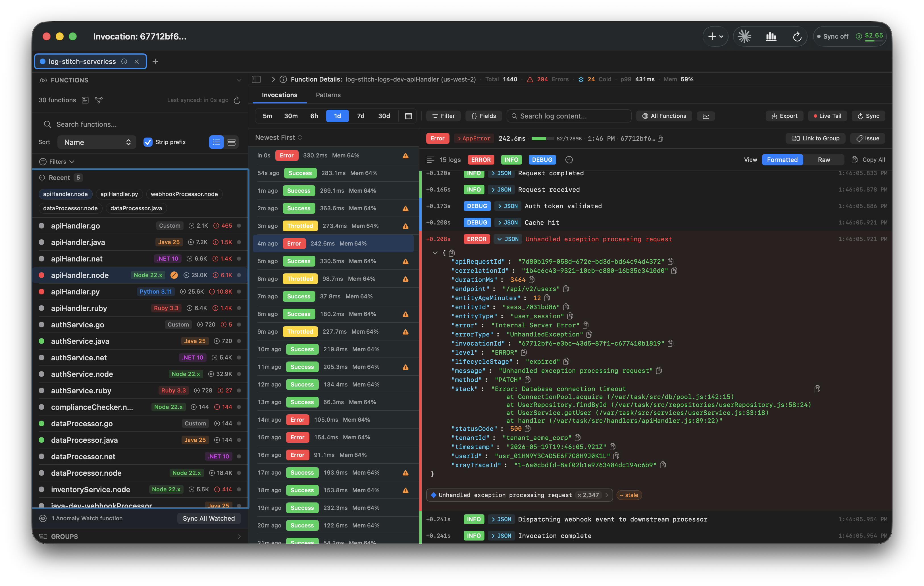This screenshot has width=924, height=586.
Task: Copy the invocation ID 67712bf6
Action: click(x=660, y=138)
